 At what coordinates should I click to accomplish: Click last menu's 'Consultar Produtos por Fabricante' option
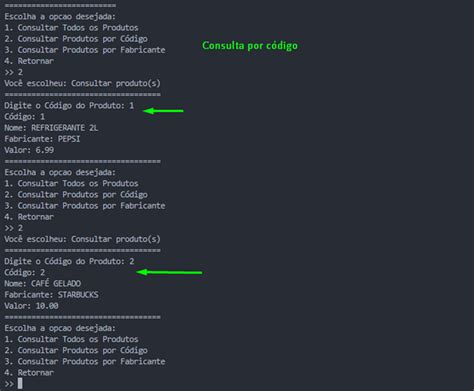(x=85, y=362)
